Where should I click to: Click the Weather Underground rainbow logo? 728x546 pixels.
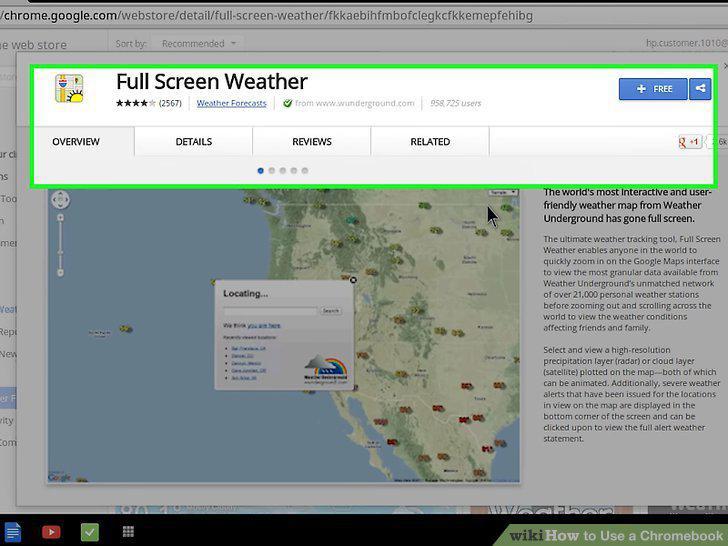pos(326,370)
